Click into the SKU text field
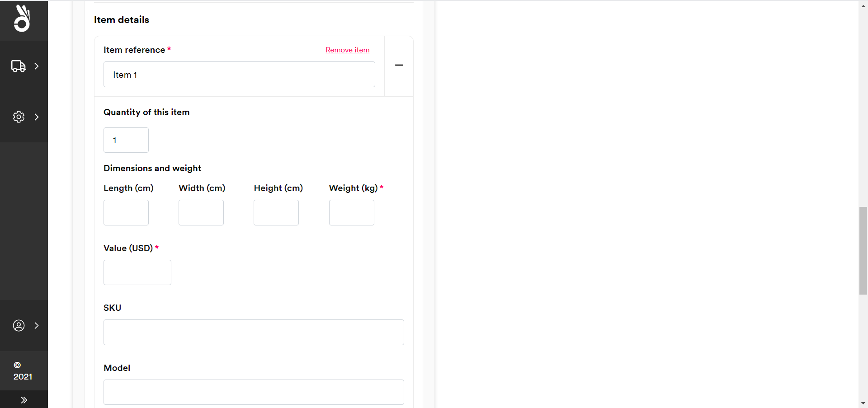This screenshot has height=408, width=868. tap(254, 332)
